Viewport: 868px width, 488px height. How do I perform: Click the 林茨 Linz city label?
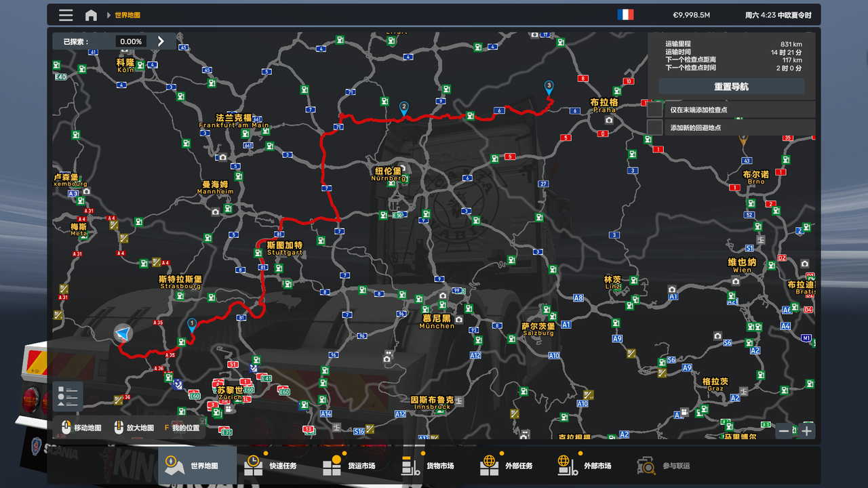coord(612,282)
